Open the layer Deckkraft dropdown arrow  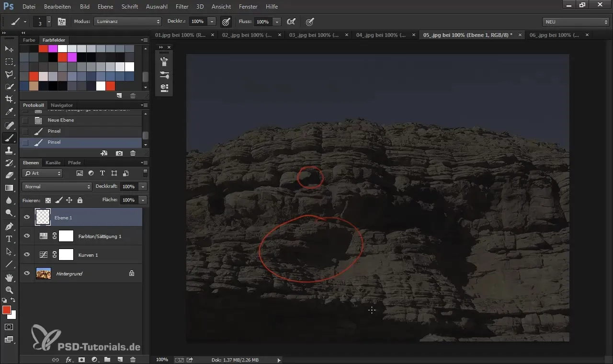tap(143, 186)
